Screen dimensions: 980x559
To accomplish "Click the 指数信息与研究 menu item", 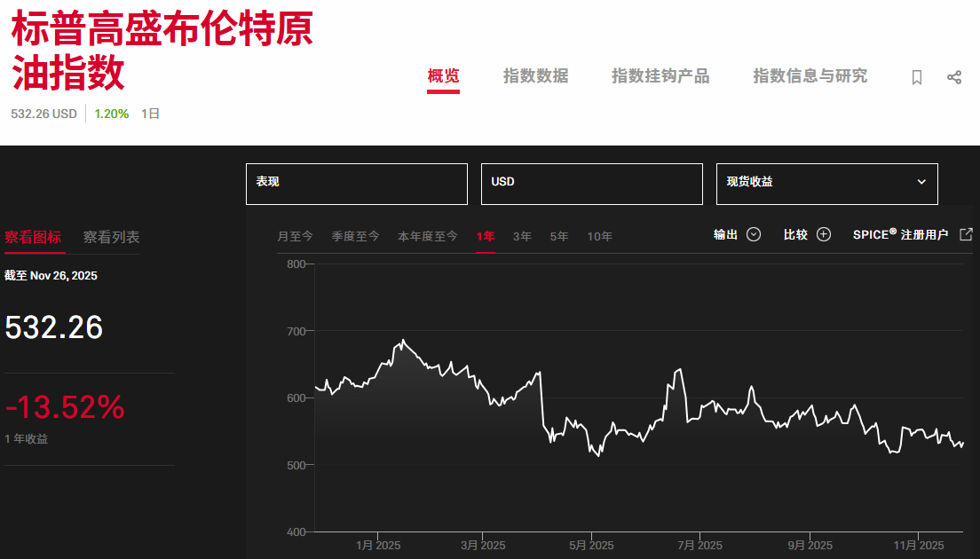I will 810,76.
